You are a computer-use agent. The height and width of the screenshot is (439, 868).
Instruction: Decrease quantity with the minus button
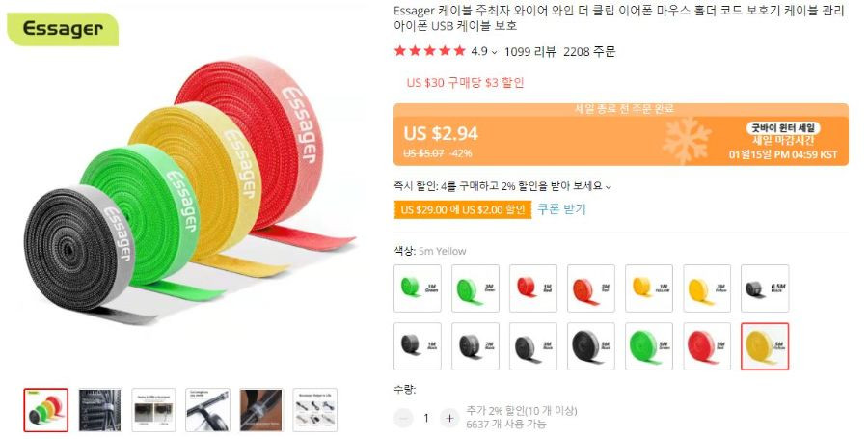click(403, 418)
